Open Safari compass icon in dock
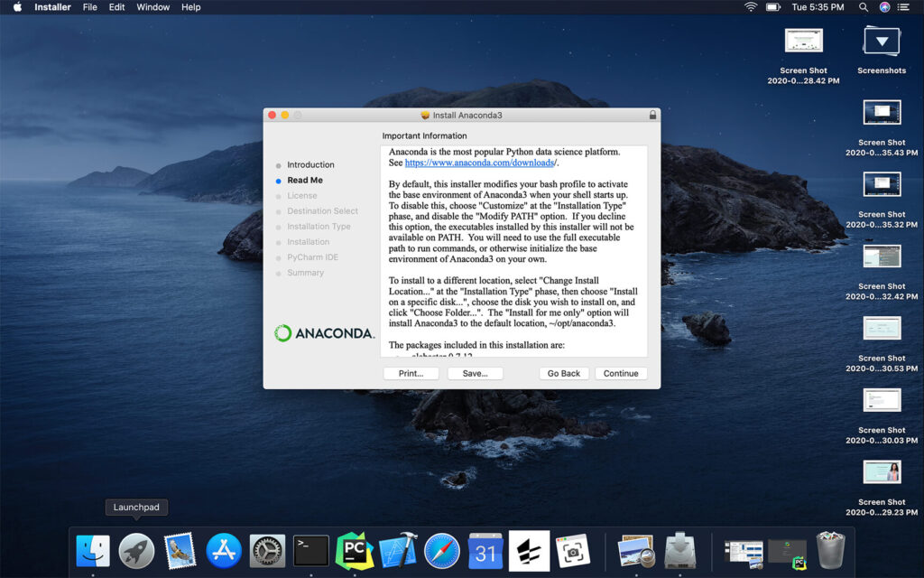 442,551
